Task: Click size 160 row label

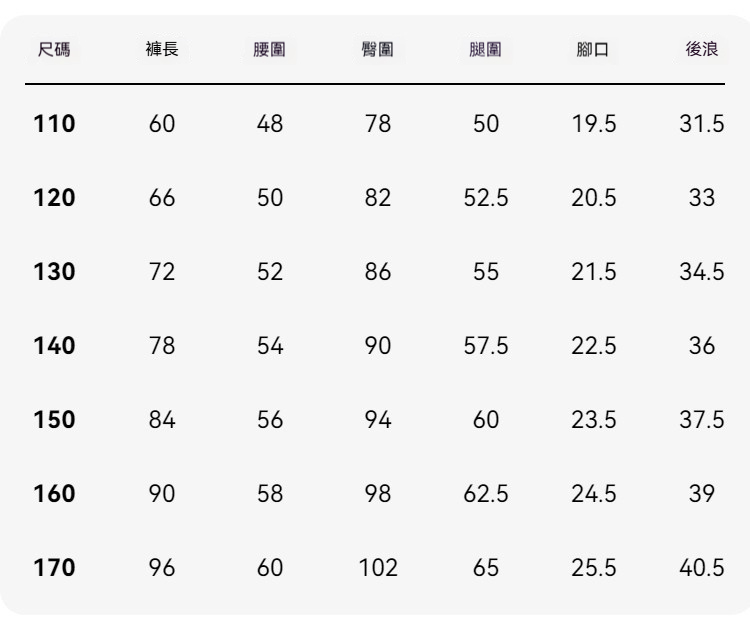Action: click(55, 493)
